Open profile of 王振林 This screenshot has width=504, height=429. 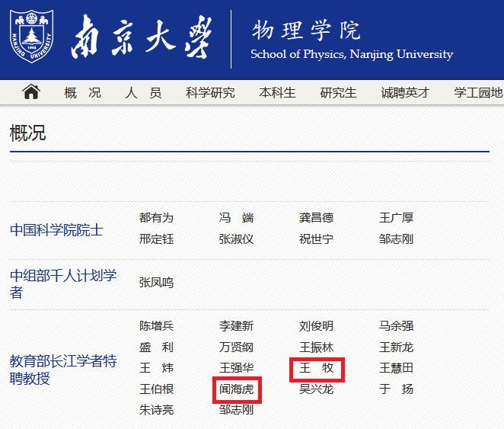316,347
